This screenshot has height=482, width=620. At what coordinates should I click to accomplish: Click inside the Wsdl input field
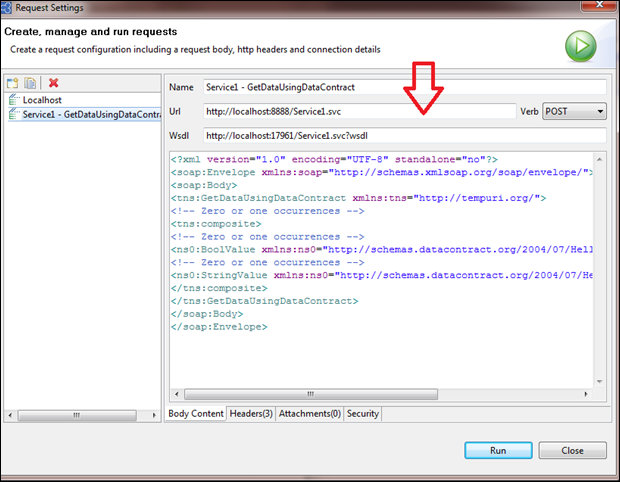[x=405, y=136]
